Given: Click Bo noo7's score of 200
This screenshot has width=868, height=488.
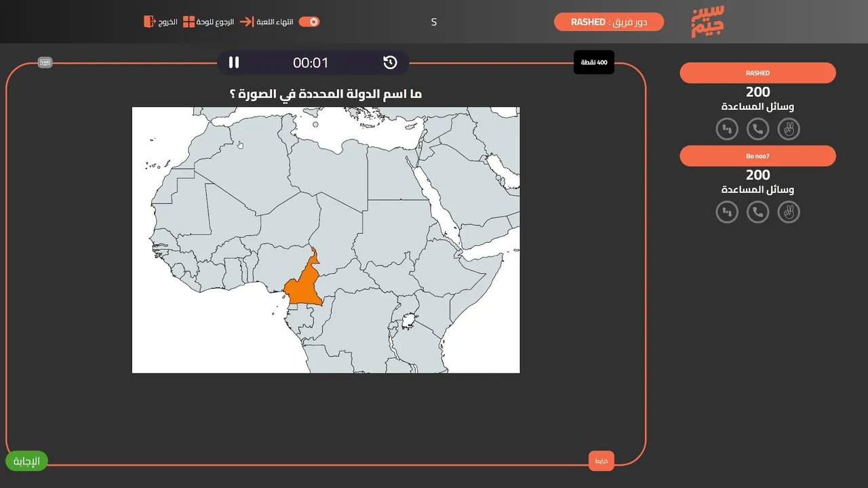Looking at the screenshot, I should (758, 176).
